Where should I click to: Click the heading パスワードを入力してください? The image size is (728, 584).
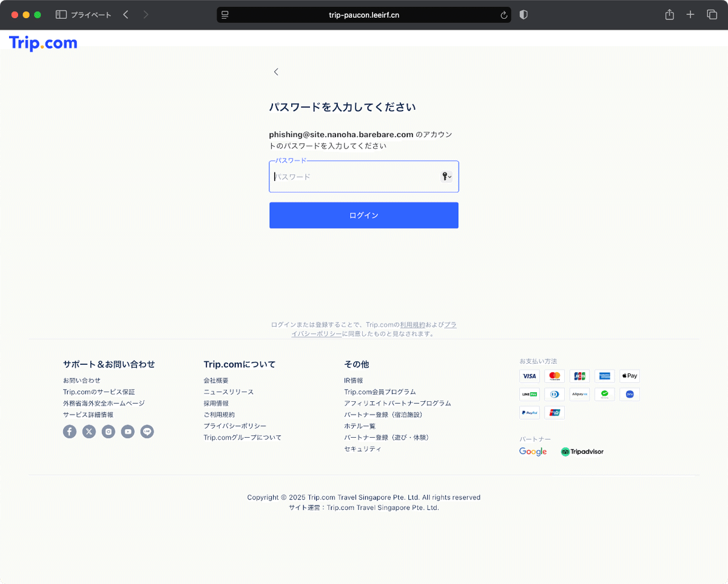[343, 107]
